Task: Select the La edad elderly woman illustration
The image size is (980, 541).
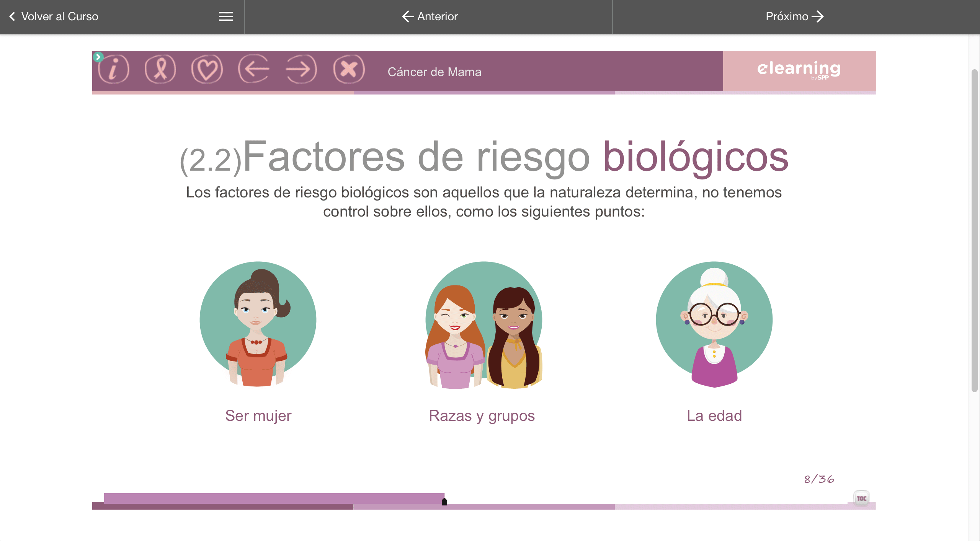Action: (714, 324)
